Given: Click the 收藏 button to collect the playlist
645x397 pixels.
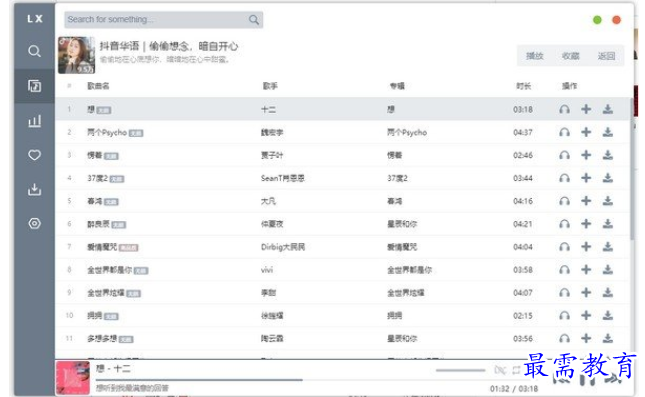Looking at the screenshot, I should click(571, 56).
